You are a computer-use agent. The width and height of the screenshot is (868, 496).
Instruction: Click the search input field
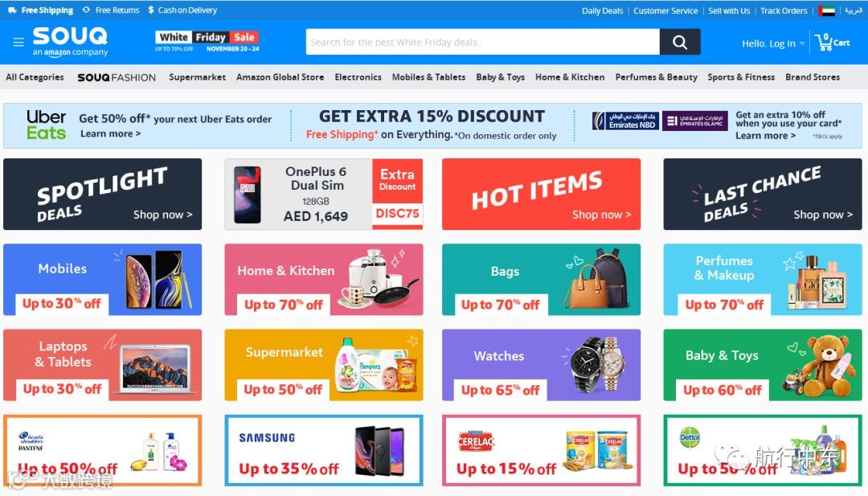483,42
